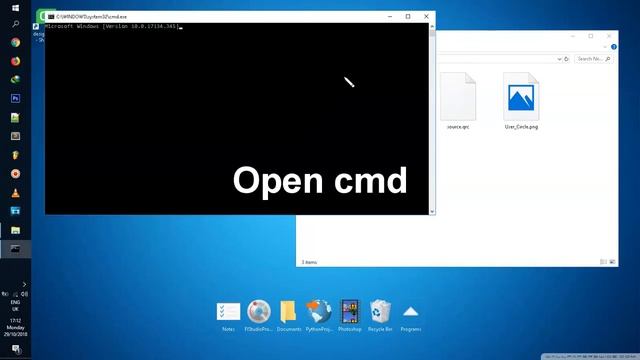Open Photoshop Ps icon in taskbar
This screenshot has width=640, height=360.
click(16, 98)
